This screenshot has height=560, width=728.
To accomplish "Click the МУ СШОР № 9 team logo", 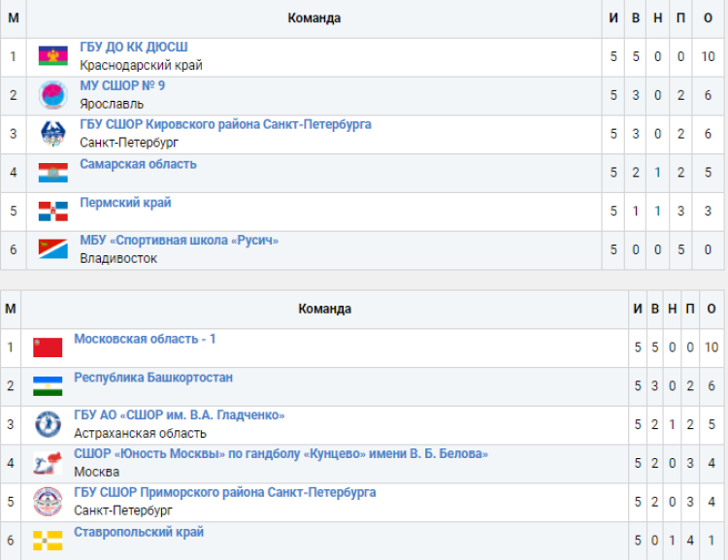I will pos(52,95).
